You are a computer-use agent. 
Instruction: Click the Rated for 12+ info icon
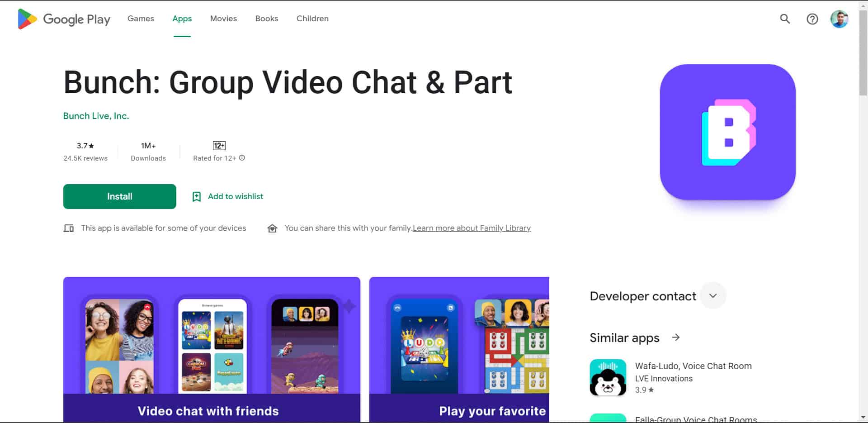pyautogui.click(x=242, y=158)
